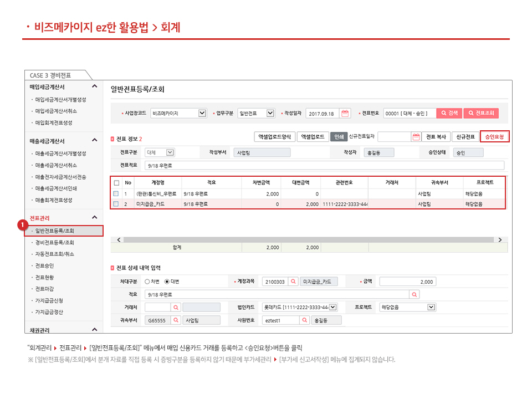Open 전표승인 menu item

click(x=44, y=266)
